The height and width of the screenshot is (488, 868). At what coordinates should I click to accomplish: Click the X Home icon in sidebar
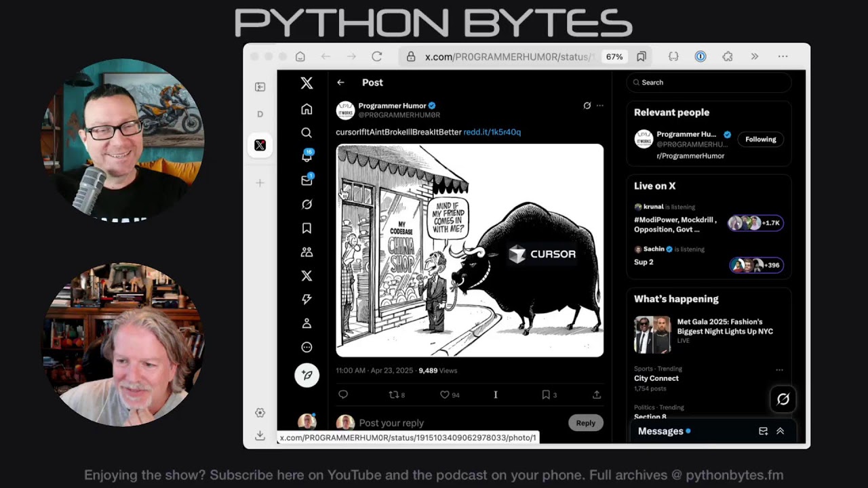(307, 109)
